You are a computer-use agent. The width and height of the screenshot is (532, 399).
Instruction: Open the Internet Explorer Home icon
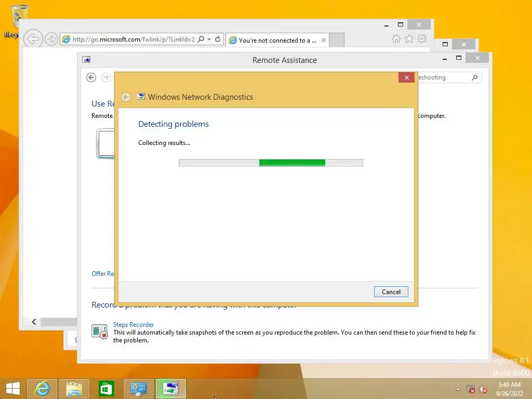click(x=396, y=38)
